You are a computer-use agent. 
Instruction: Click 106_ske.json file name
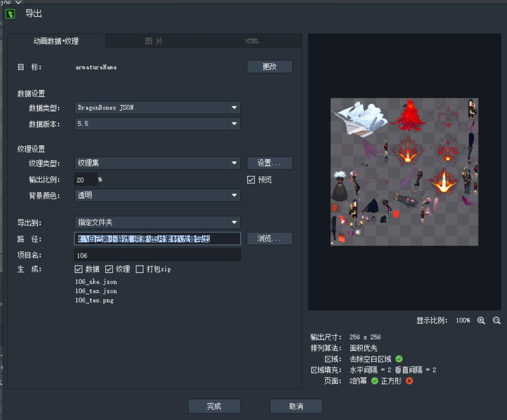[96, 282]
